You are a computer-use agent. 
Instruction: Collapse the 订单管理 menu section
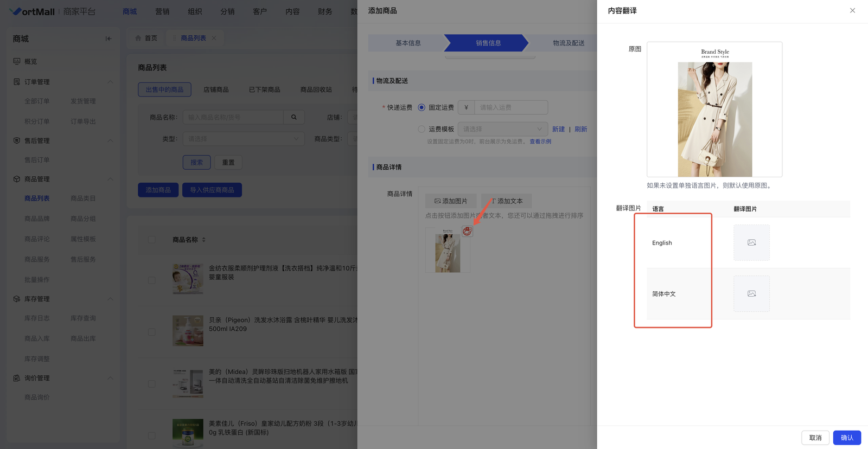pos(110,82)
